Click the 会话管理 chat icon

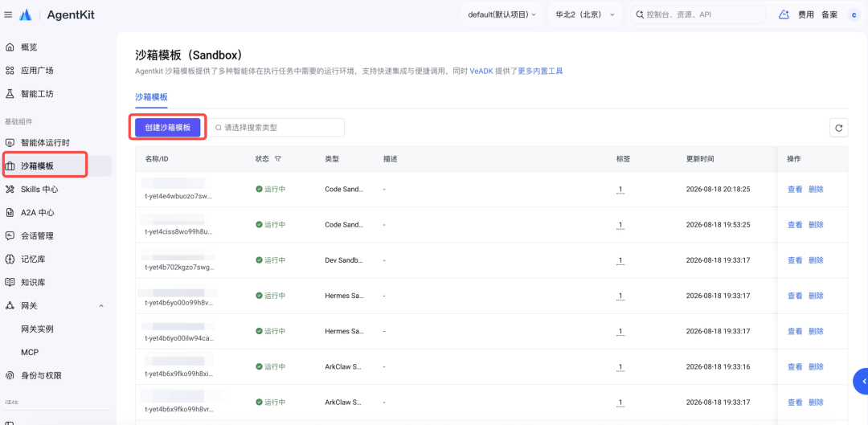click(x=10, y=235)
